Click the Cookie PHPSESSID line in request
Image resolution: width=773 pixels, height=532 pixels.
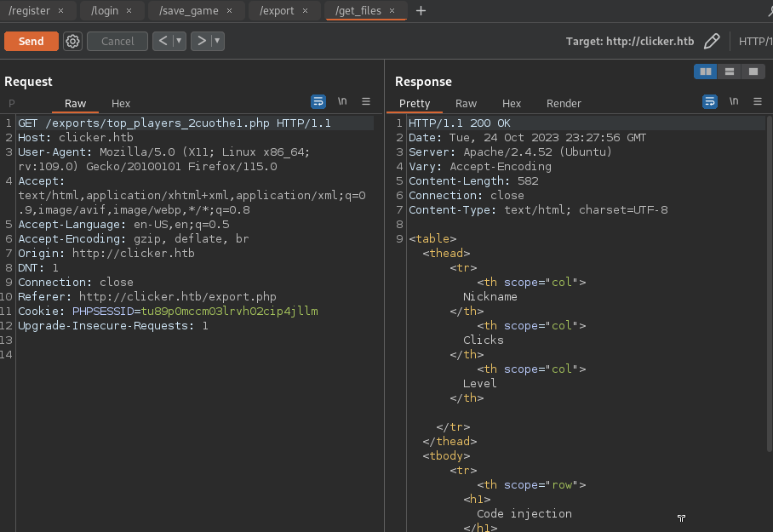168,312
